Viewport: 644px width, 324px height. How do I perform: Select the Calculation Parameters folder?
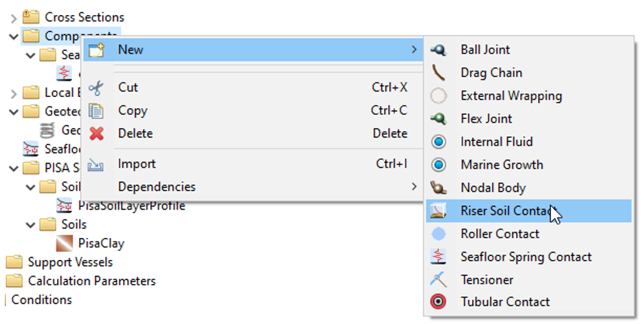tap(92, 281)
